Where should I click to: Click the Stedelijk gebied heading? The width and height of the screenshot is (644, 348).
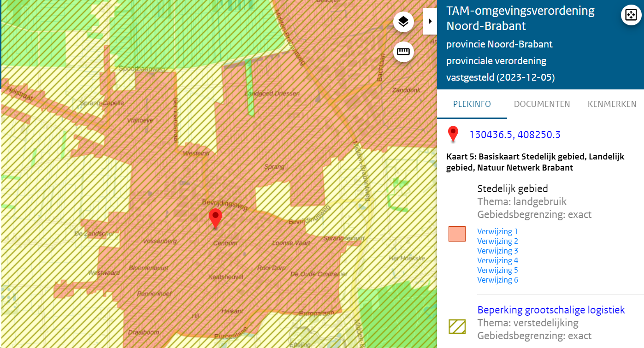[513, 189]
